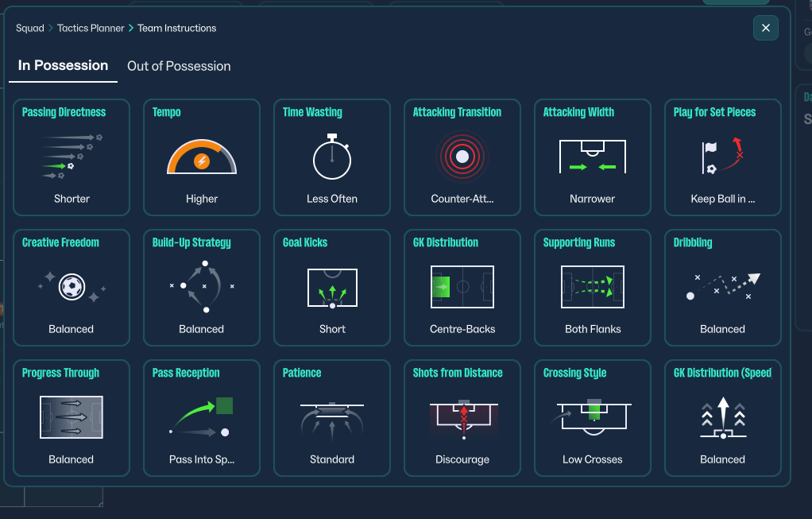Switch to the Out of Possession tab
The width and height of the screenshot is (812, 519).
click(x=179, y=66)
